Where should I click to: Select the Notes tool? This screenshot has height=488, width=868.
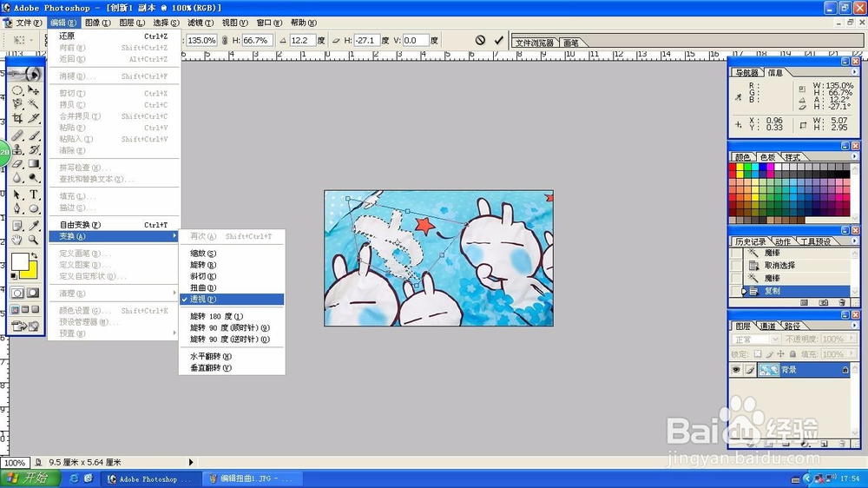[17, 226]
